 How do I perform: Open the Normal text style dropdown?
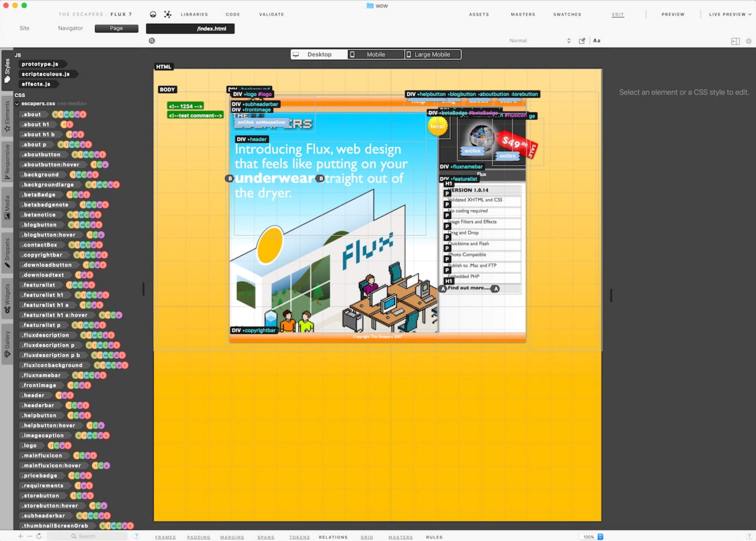coord(540,41)
